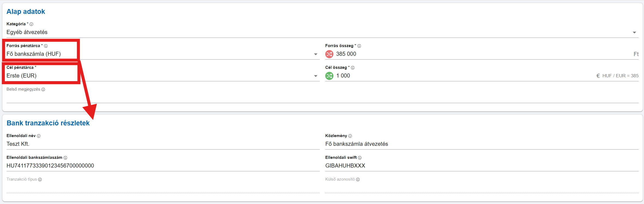
Task: Expand the Forrás pénztárca dropdown arrow
Action: pyautogui.click(x=316, y=54)
